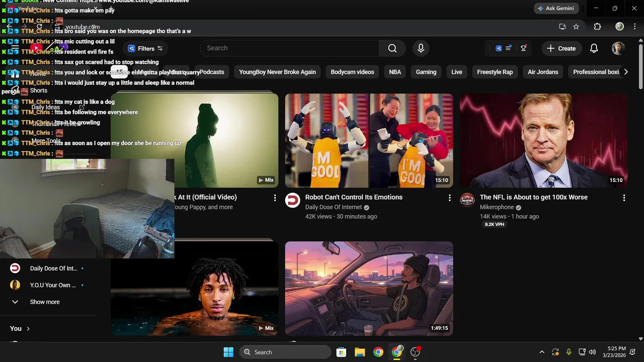Open Windows Start menu
Screen dimensions: 644x362
click(228, 352)
